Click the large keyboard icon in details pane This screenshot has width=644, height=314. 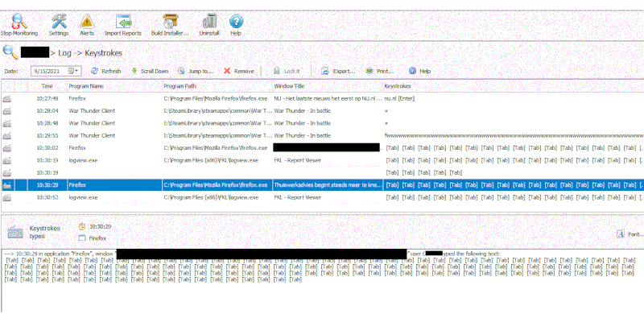pos(15,232)
